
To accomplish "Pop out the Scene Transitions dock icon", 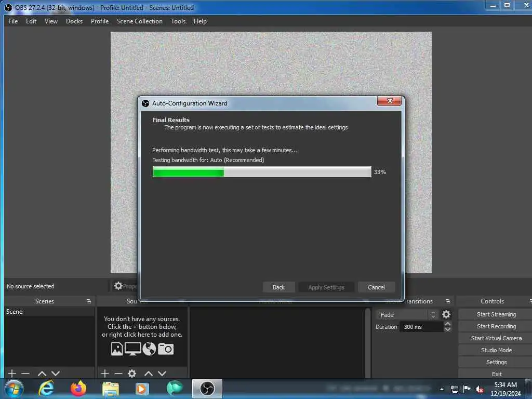I will click(447, 301).
